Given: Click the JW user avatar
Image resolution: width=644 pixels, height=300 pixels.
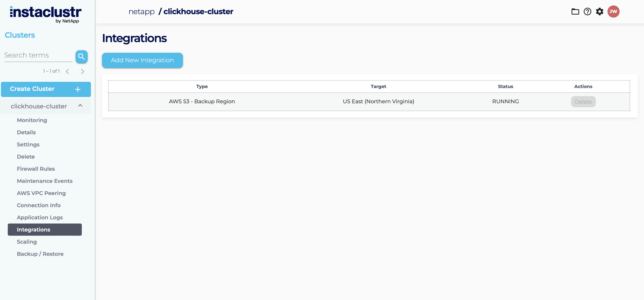Looking at the screenshot, I should [x=613, y=11].
